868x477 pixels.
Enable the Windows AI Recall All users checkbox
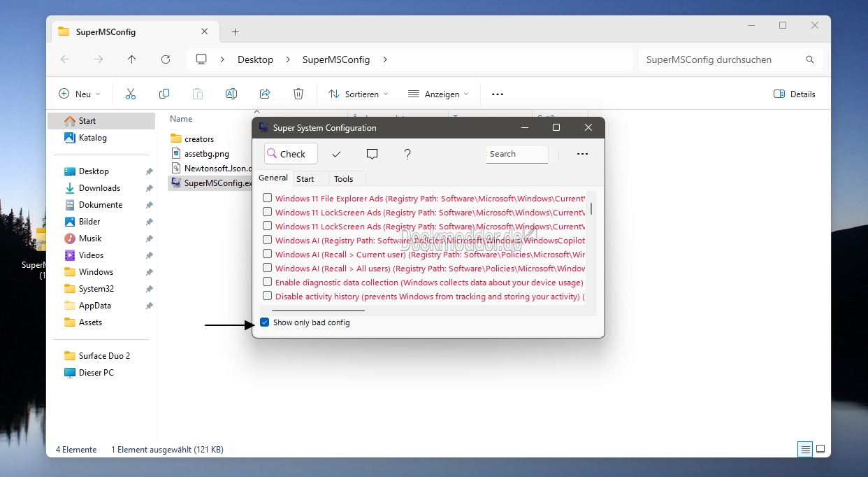click(267, 268)
